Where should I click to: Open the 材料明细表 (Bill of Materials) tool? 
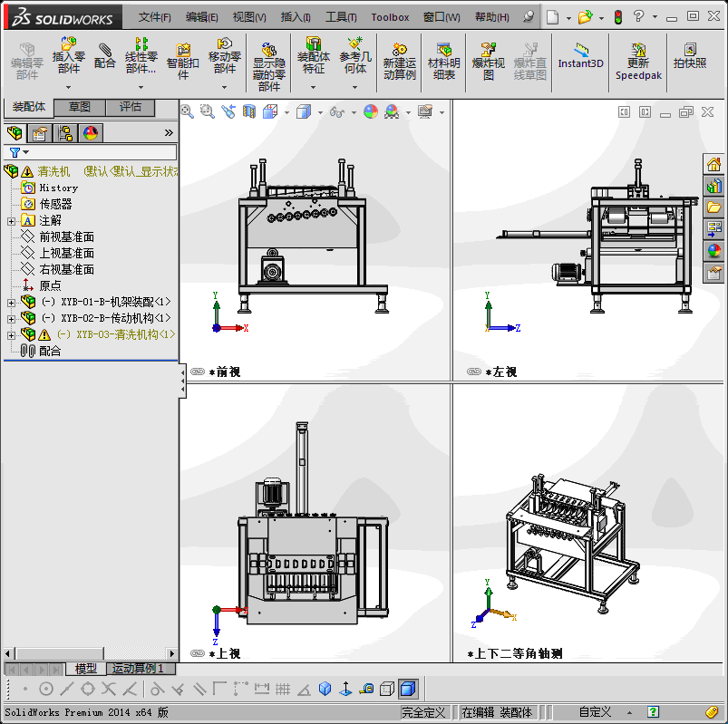(x=444, y=62)
